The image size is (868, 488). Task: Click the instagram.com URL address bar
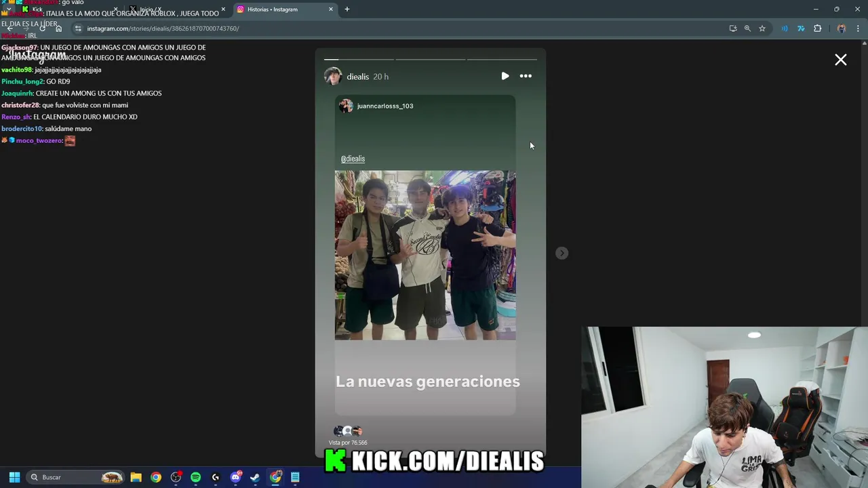coord(400,28)
